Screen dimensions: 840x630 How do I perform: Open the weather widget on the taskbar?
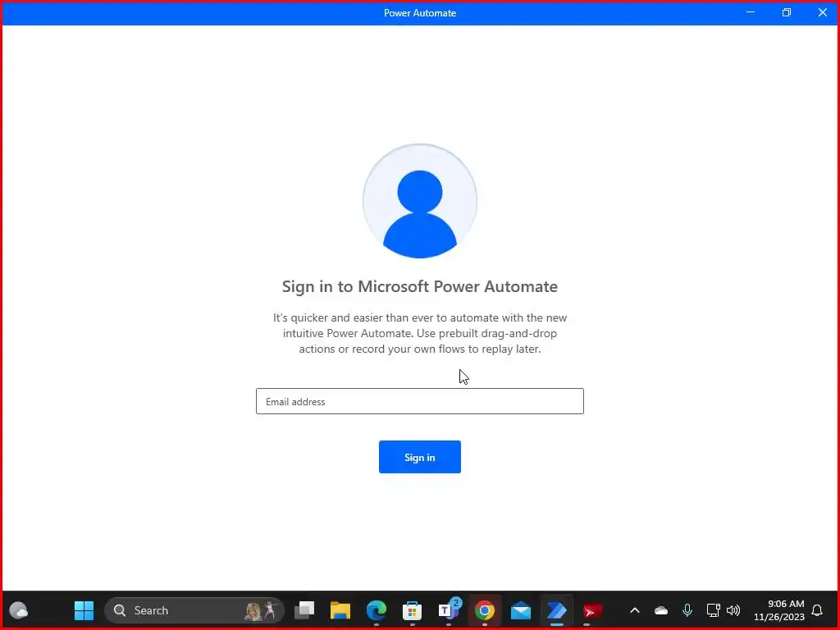pyautogui.click(x=19, y=610)
